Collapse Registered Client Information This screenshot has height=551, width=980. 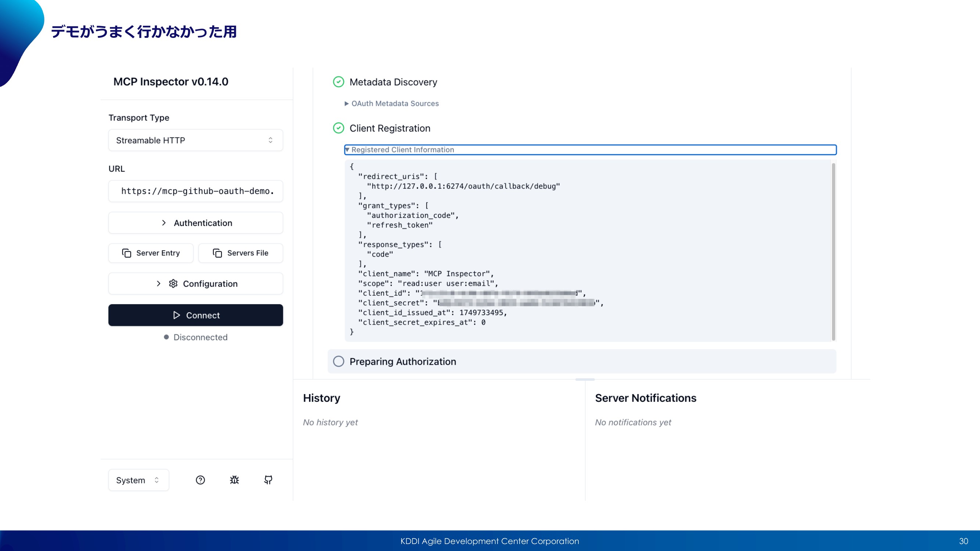[590, 150]
